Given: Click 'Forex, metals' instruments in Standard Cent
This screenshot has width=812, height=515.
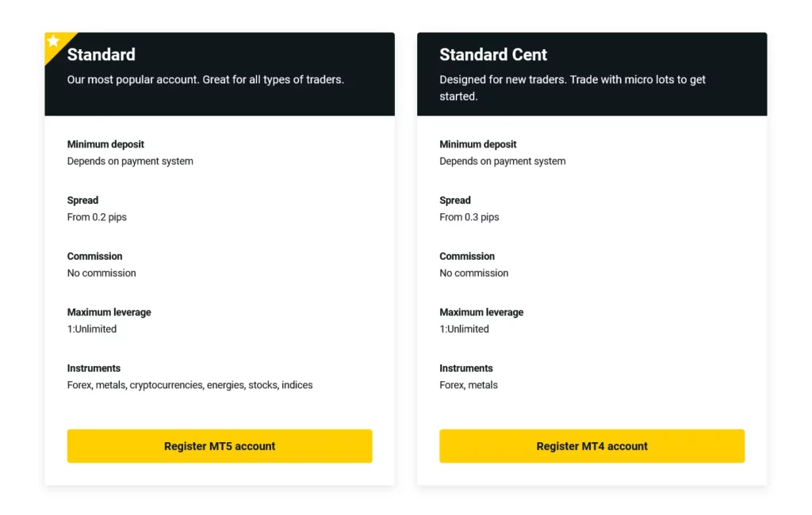Looking at the screenshot, I should tap(469, 385).
